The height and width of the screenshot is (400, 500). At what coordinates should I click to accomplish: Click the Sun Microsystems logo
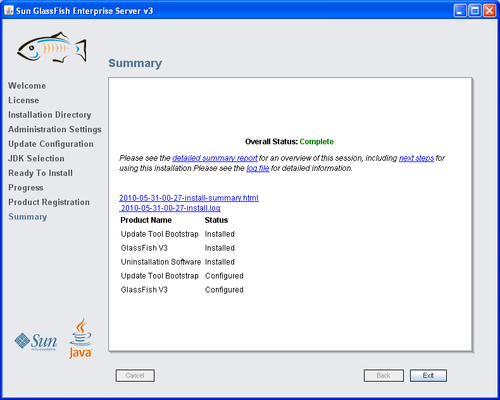[x=36, y=341]
